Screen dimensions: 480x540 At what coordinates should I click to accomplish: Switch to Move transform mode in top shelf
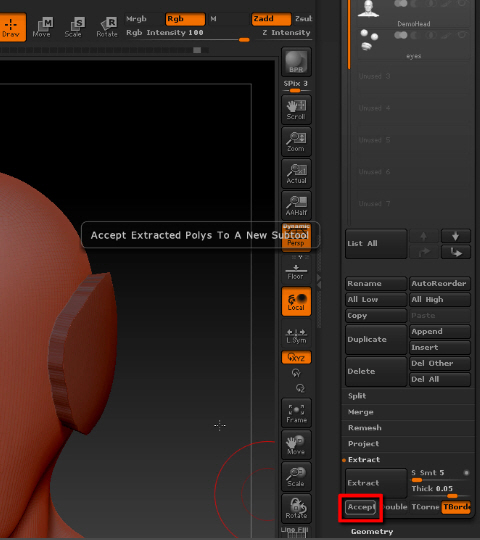42,27
